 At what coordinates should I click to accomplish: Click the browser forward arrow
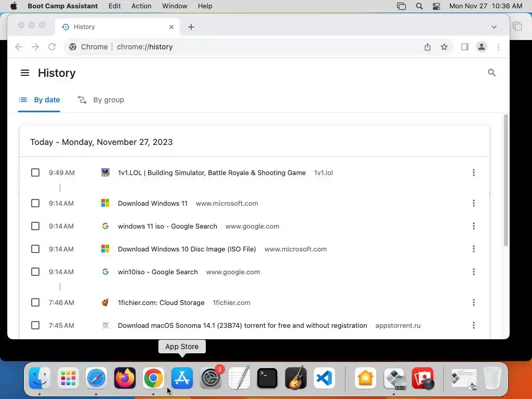(x=35, y=47)
